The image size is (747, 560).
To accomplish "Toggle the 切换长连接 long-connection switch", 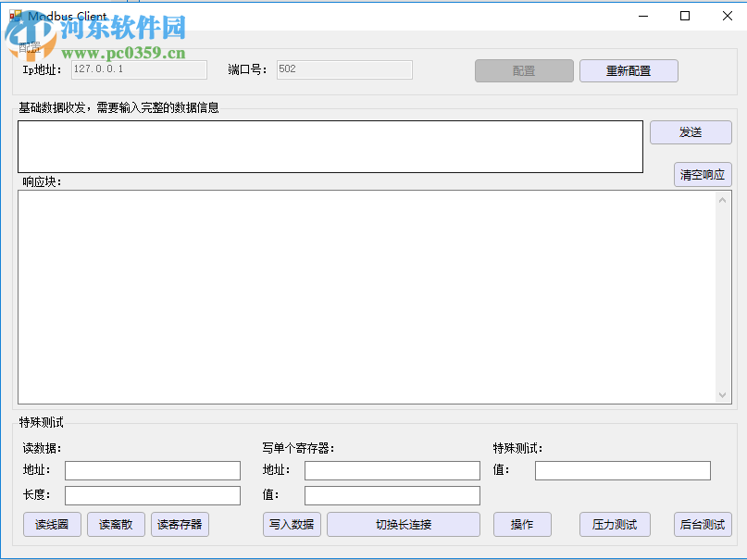I will click(405, 524).
